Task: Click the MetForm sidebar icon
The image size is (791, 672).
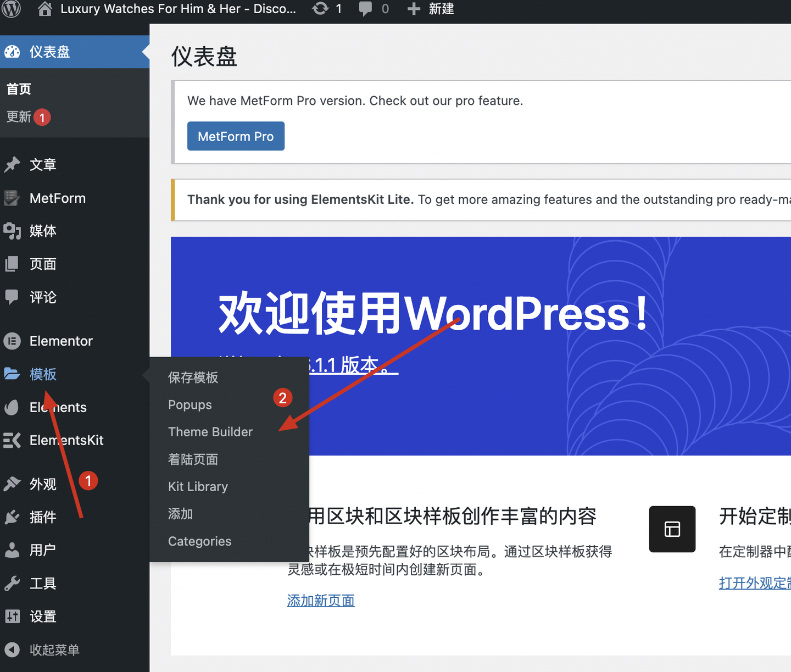Action: (x=12, y=198)
